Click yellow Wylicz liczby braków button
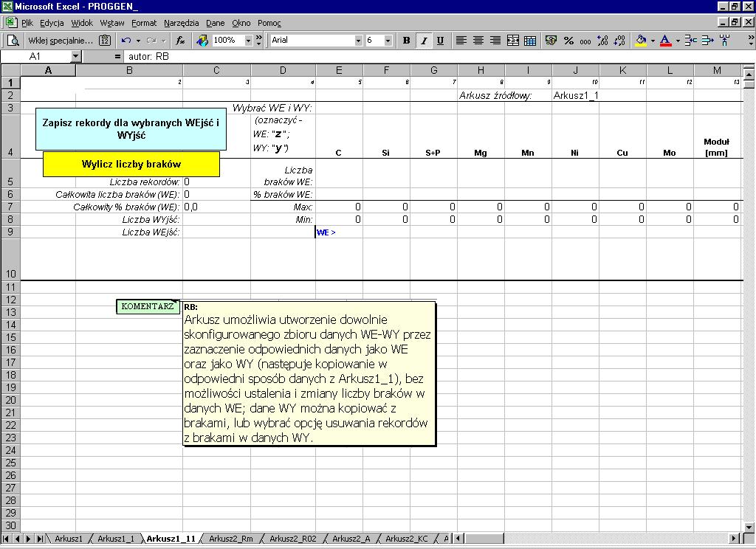Screen dimensions: 756x549 pyautogui.click(x=131, y=164)
